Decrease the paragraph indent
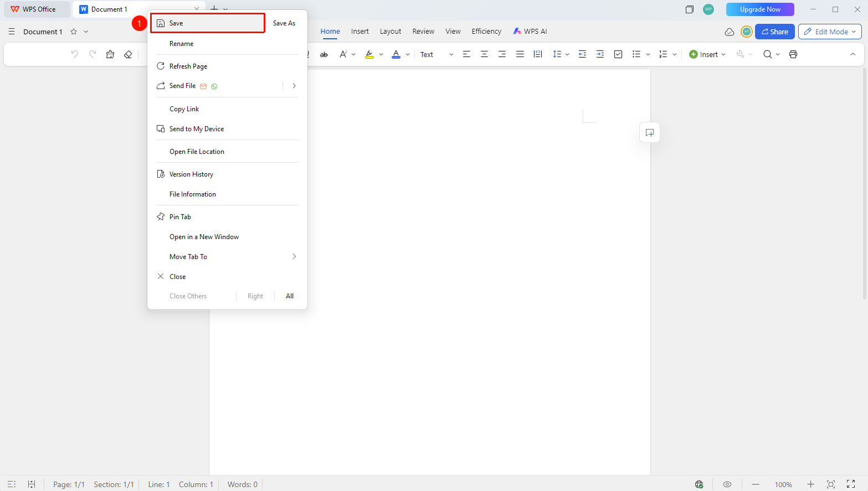This screenshot has width=868, height=491. tap(582, 54)
